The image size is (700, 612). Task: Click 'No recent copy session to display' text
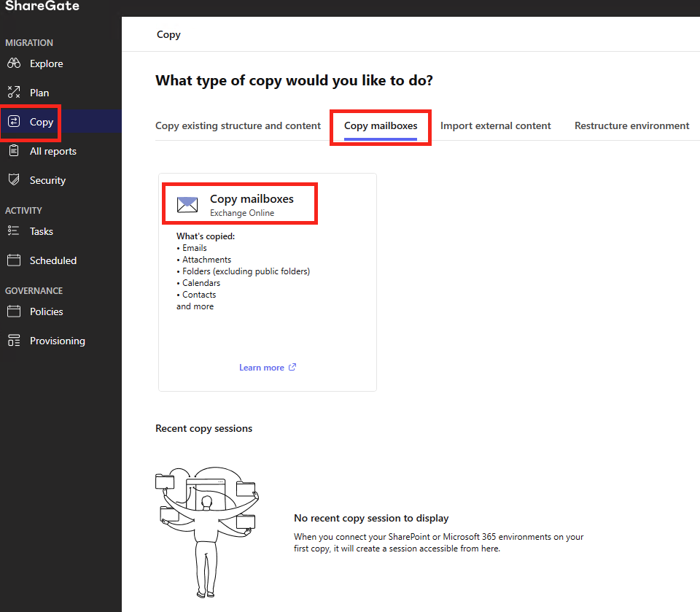click(x=371, y=518)
